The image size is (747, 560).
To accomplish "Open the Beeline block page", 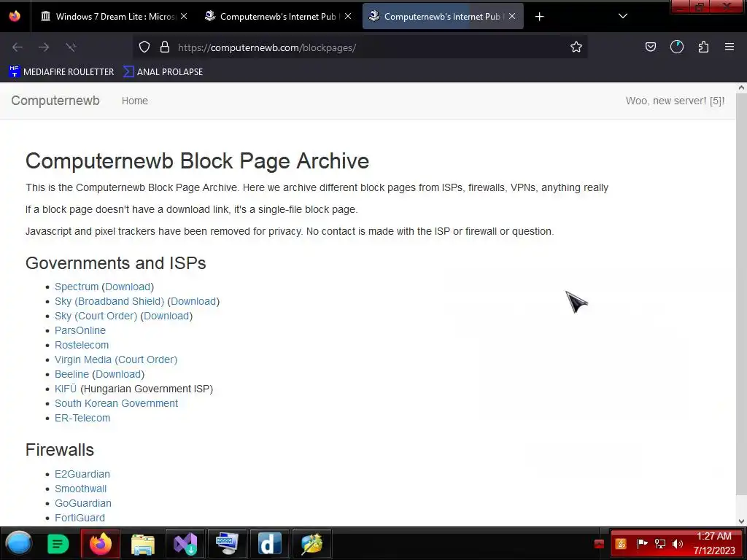I will click(x=72, y=374).
